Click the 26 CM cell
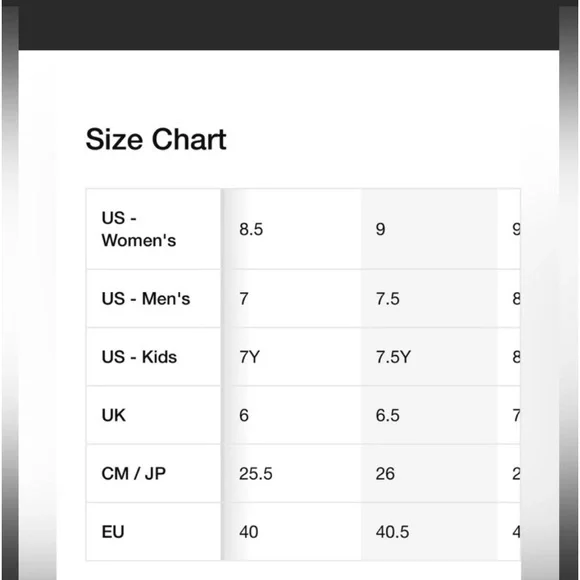 point(429,473)
